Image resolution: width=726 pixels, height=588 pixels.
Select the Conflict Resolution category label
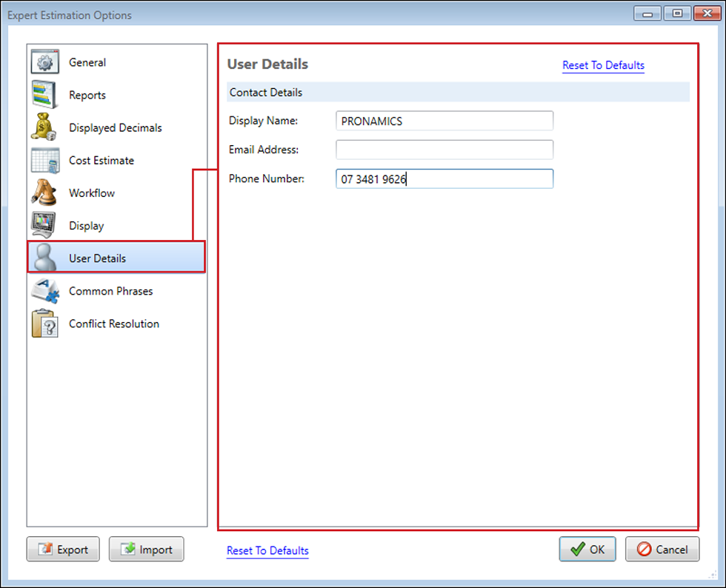[114, 324]
